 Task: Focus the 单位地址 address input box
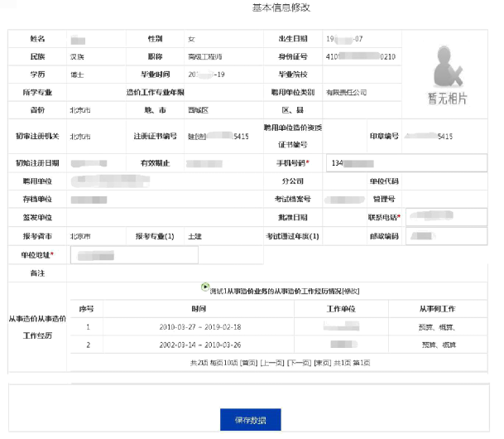coord(134,255)
